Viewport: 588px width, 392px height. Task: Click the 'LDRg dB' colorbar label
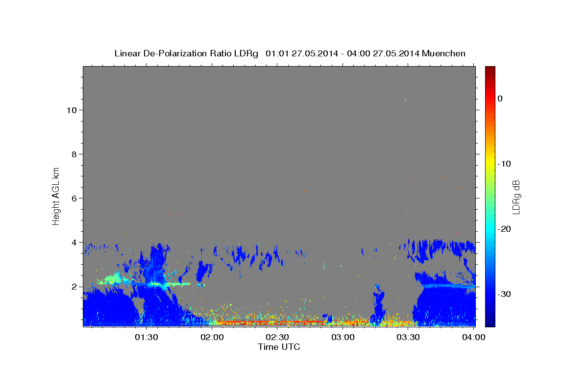(x=515, y=197)
